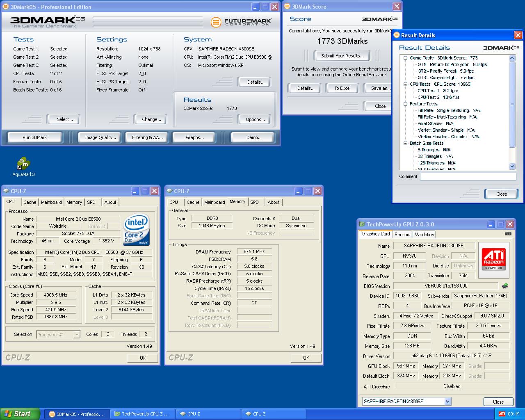Viewport: 525px width, 420px height.
Task: Click the Run 3DMark button
Action: click(34, 137)
